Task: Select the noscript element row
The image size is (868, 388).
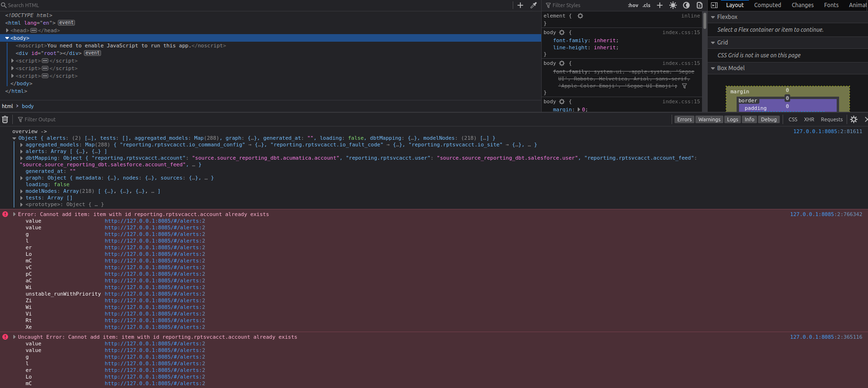Action: click(270, 45)
